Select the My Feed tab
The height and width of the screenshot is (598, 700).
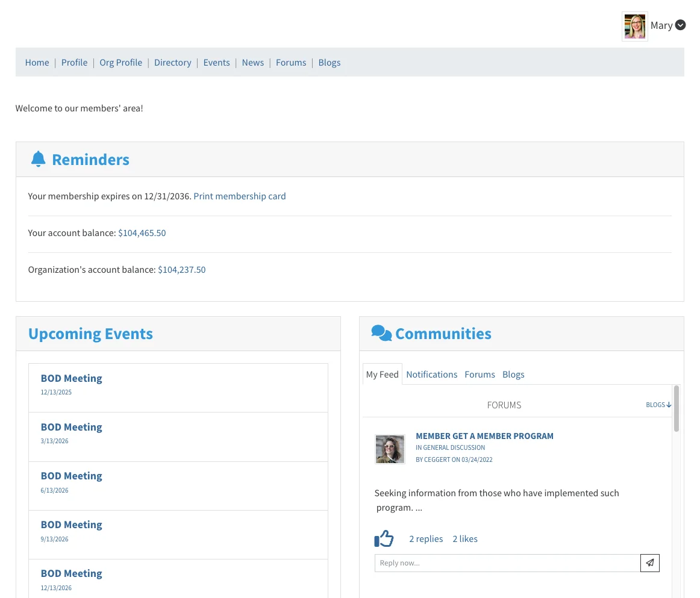click(x=382, y=374)
